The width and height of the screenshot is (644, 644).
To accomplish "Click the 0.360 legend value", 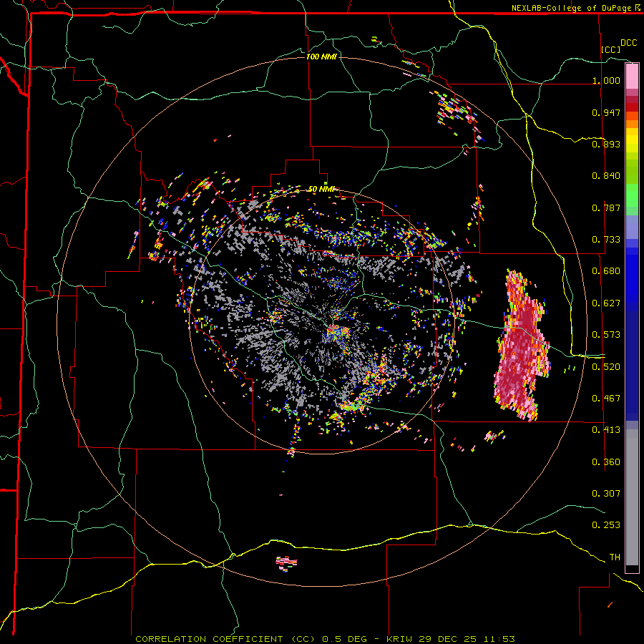I will tap(606, 462).
